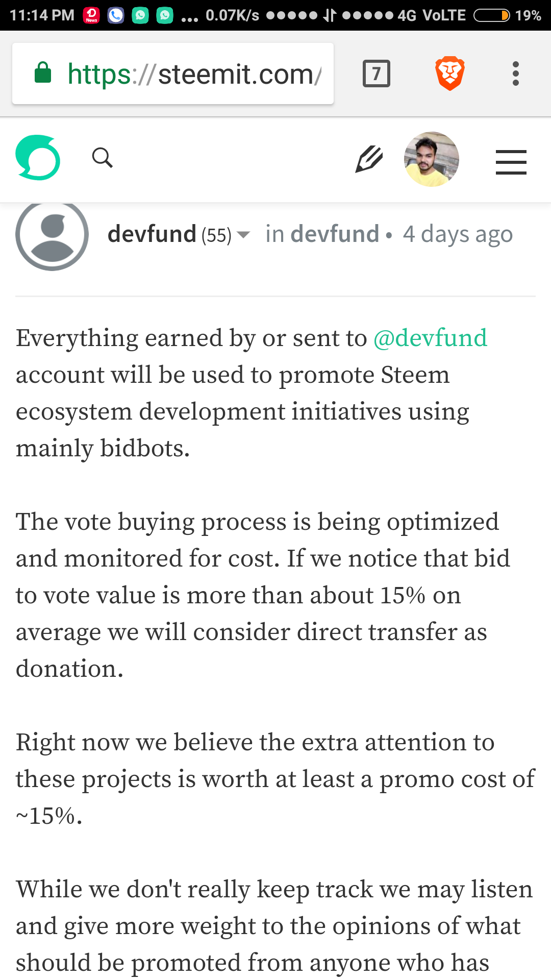Compose a new post with pencil icon
Screen dimensions: 551x980
pyautogui.click(x=369, y=159)
